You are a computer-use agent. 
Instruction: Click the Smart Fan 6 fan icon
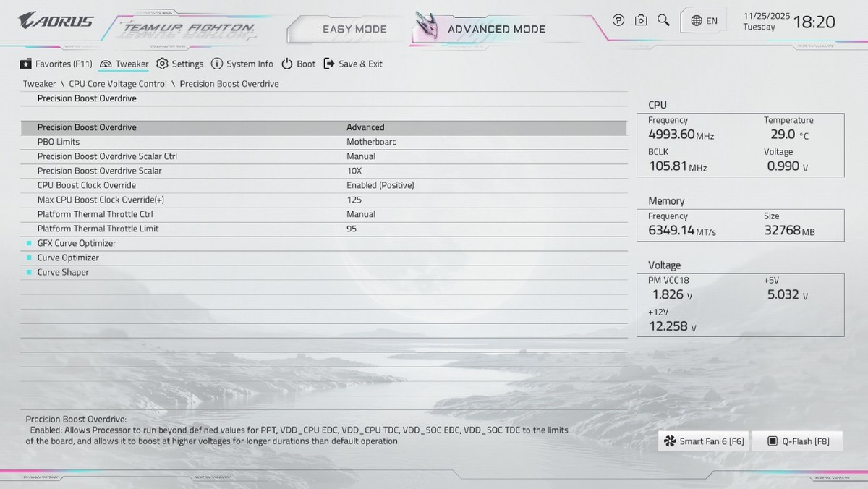(669, 441)
